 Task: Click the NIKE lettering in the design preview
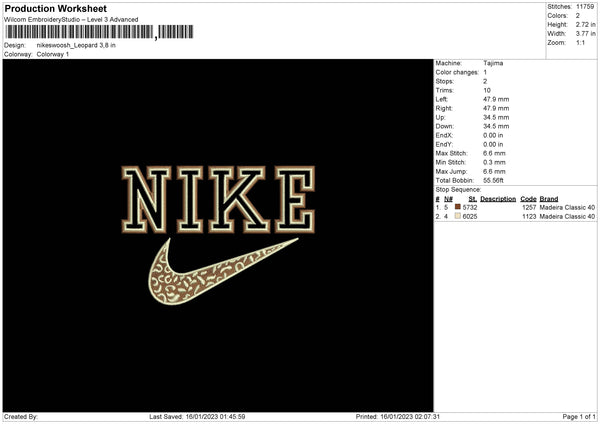(218, 199)
